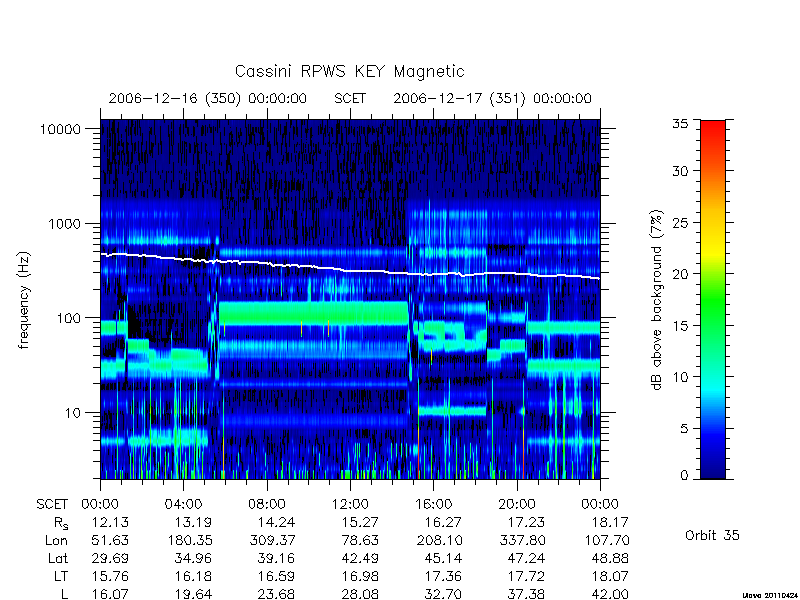
Task: Select the Lon value 309.37
Action: click(272, 540)
